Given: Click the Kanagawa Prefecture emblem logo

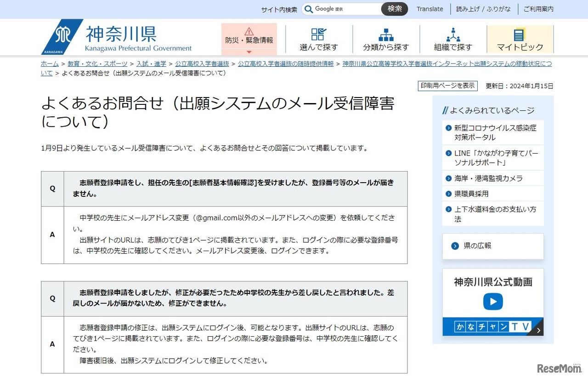Looking at the screenshot, I should pyautogui.click(x=61, y=36).
